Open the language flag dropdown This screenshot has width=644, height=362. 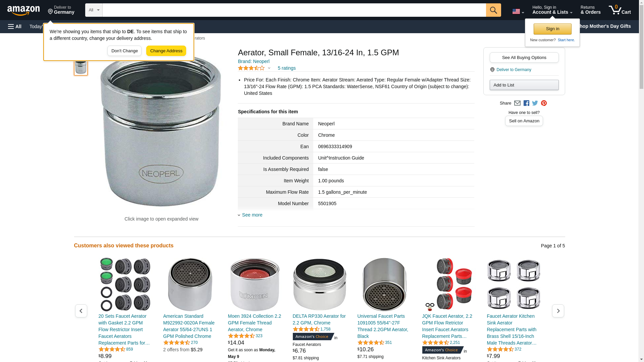518,12
